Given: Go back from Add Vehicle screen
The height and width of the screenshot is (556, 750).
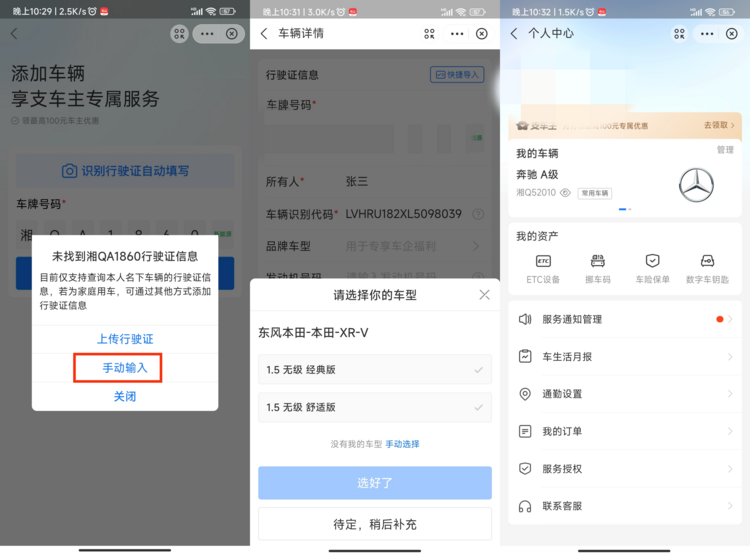Looking at the screenshot, I should [x=14, y=33].
